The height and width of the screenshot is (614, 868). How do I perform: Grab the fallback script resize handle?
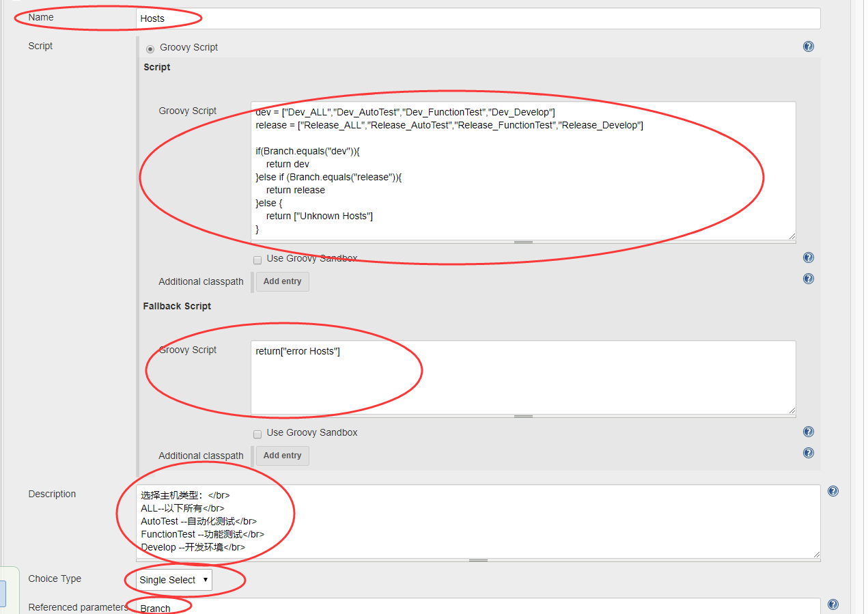coord(523,416)
